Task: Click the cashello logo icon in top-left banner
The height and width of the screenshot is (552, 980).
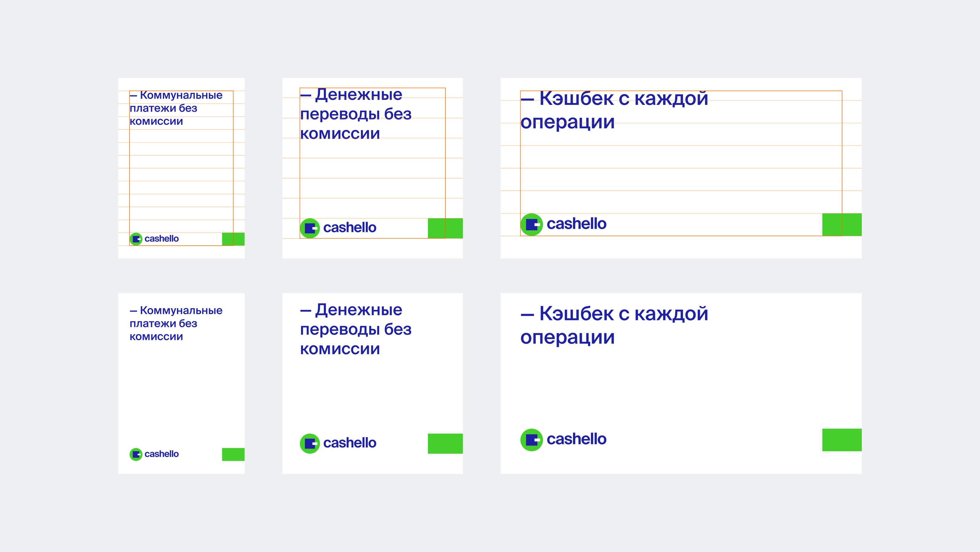Action: (x=136, y=239)
